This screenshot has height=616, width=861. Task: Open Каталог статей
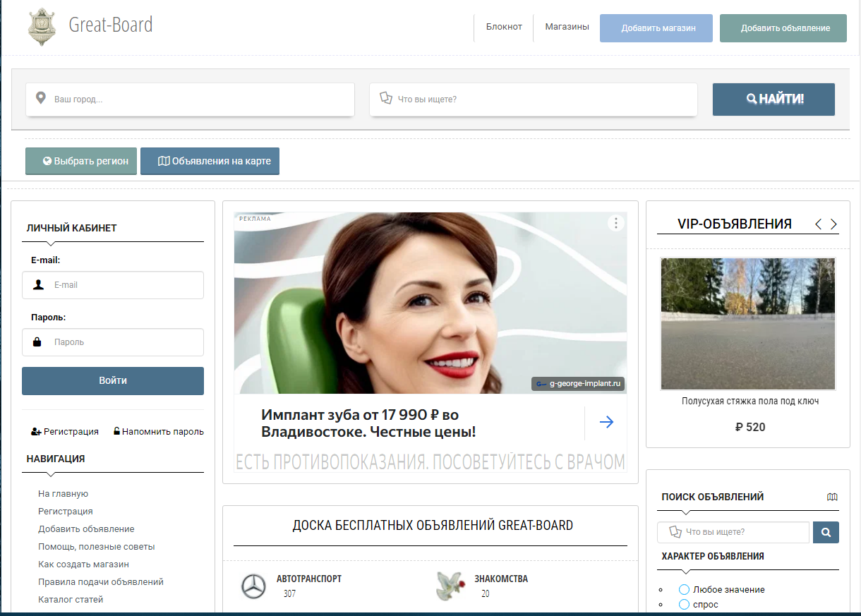click(71, 600)
